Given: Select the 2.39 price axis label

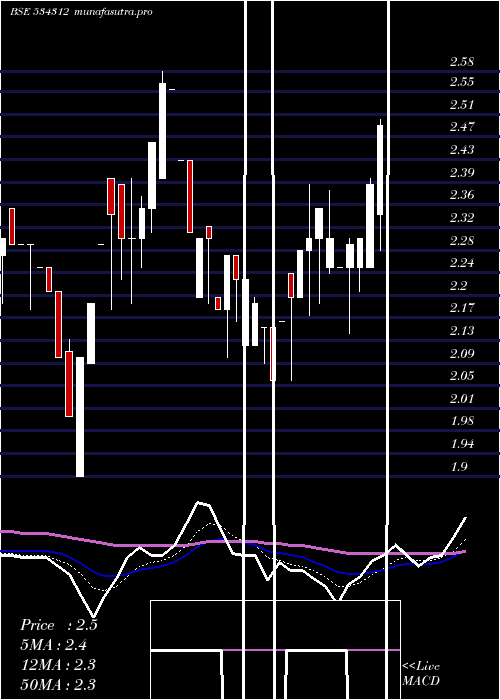Looking at the screenshot, I should 462,172.
